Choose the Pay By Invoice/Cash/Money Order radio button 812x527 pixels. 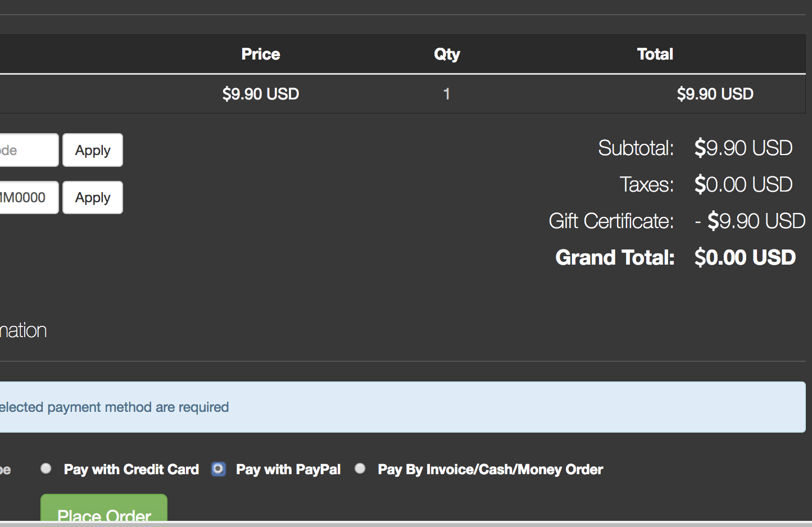[360, 469]
